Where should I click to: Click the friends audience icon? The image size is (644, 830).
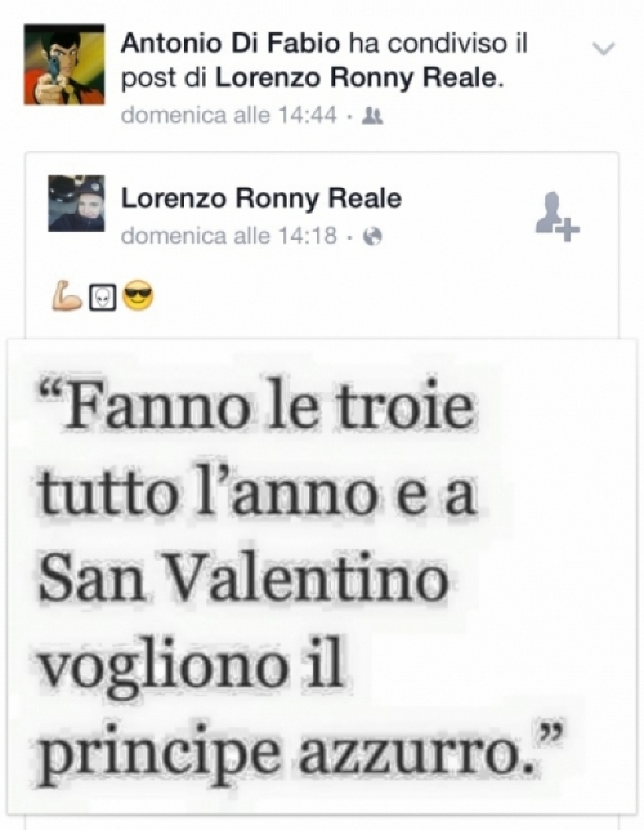tap(372, 116)
